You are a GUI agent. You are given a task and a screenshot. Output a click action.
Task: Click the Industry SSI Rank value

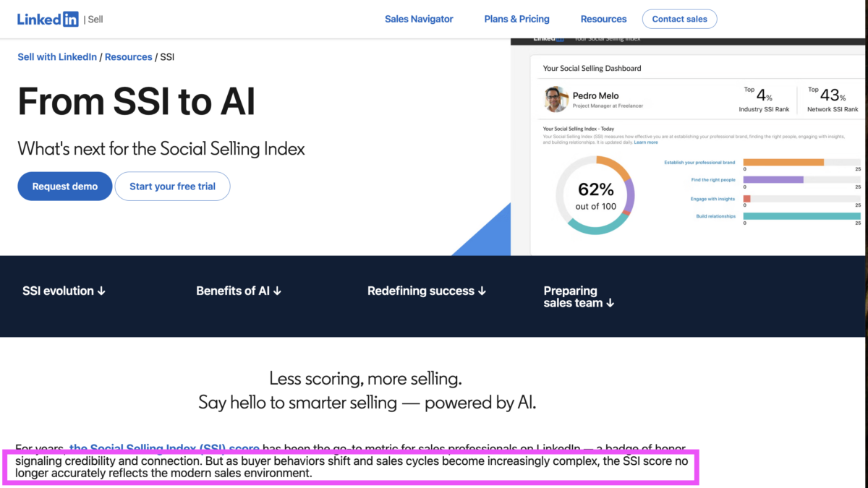pos(765,95)
